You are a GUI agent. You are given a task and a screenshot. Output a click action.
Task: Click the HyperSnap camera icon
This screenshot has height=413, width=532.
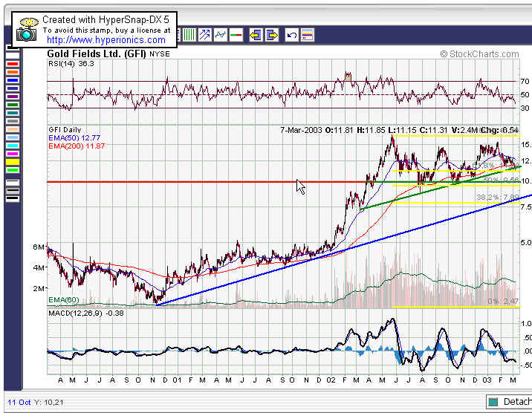(x=27, y=30)
